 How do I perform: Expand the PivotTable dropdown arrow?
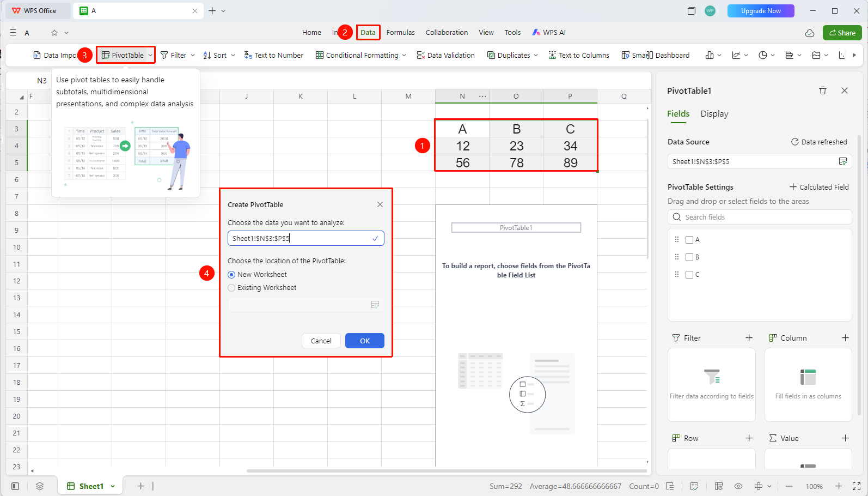[150, 55]
